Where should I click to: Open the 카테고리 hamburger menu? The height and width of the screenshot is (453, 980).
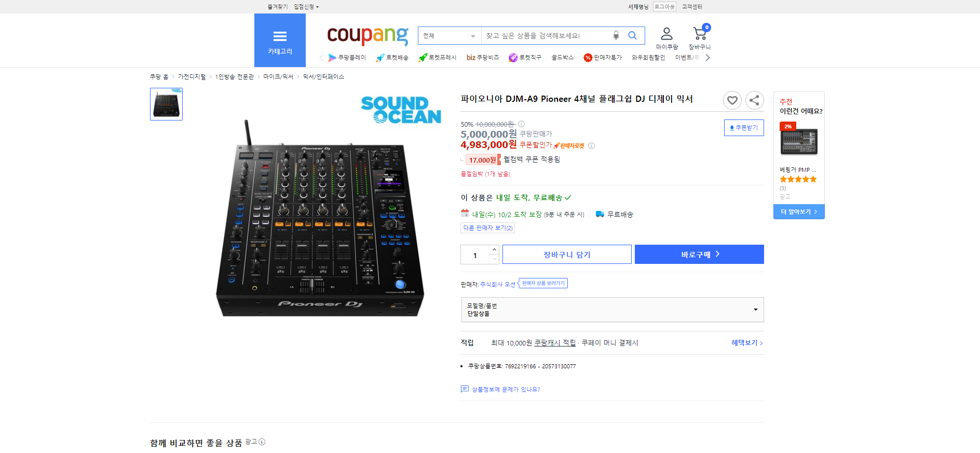click(x=280, y=41)
